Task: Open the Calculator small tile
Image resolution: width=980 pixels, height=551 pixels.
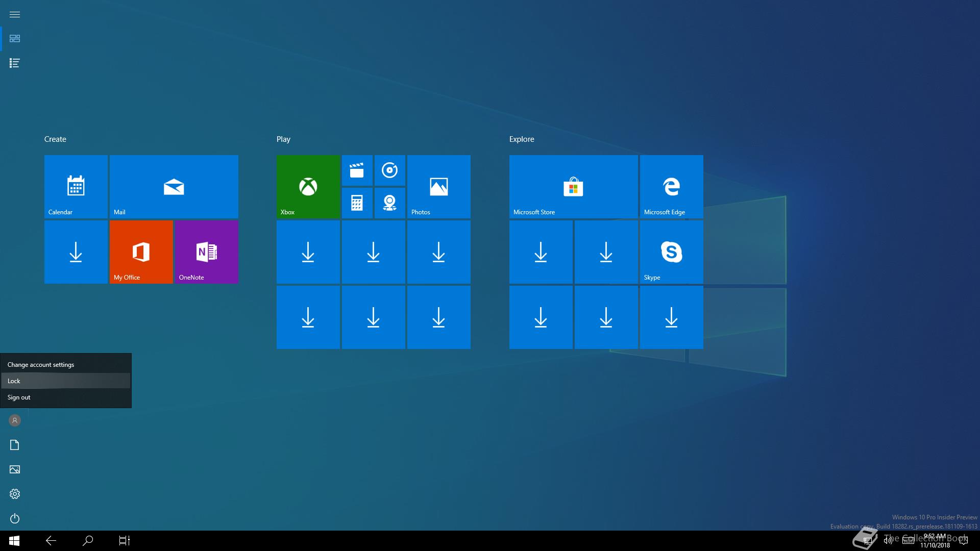Action: click(357, 203)
